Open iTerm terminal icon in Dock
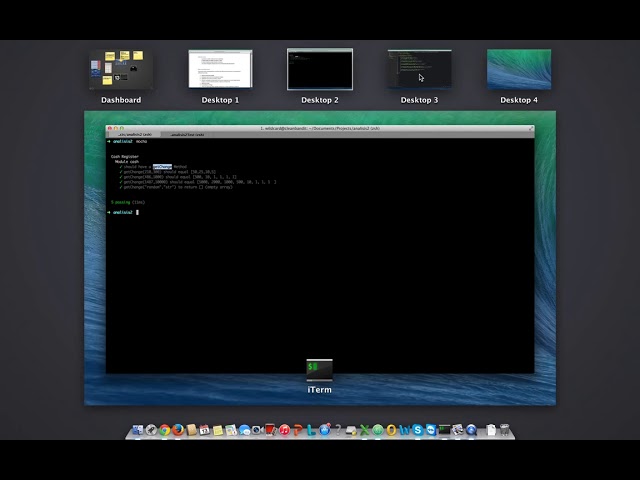This screenshot has width=640, height=480. pyautogui.click(x=444, y=430)
